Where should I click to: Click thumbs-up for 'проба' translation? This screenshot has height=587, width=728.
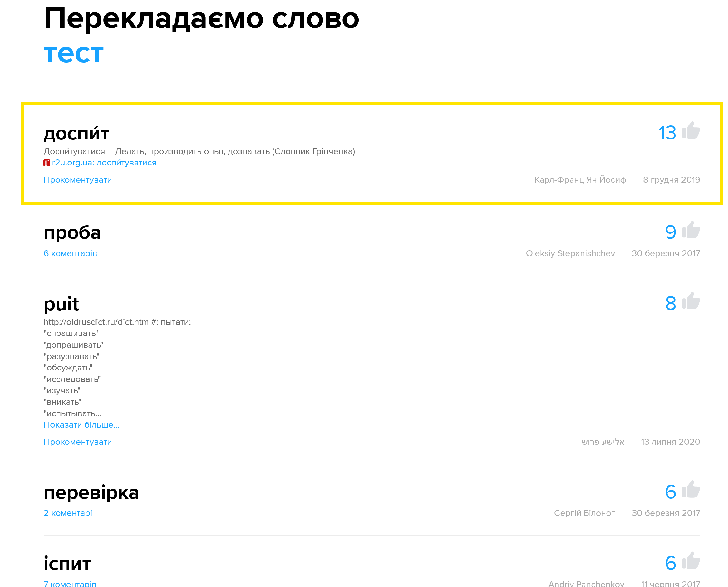[x=691, y=230]
